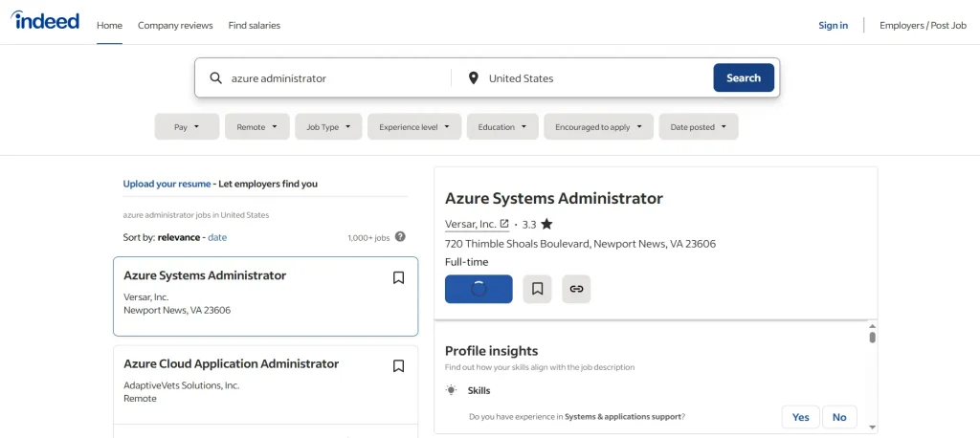This screenshot has height=438, width=980.
Task: Open the Job Type filter dropdown
Action: [329, 127]
